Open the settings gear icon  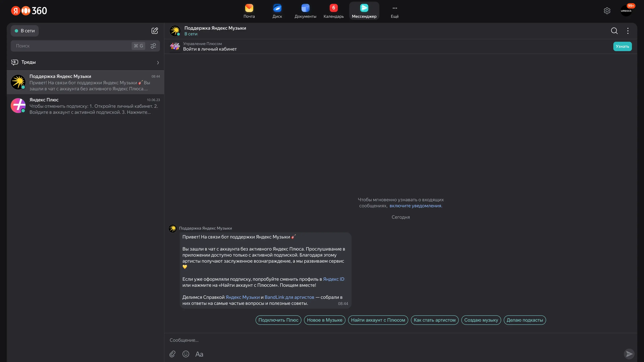607,11
